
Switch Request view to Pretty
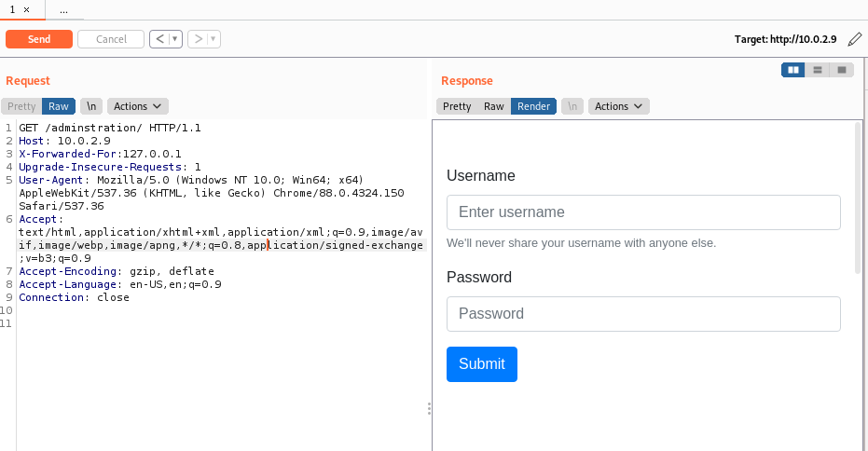[x=21, y=106]
